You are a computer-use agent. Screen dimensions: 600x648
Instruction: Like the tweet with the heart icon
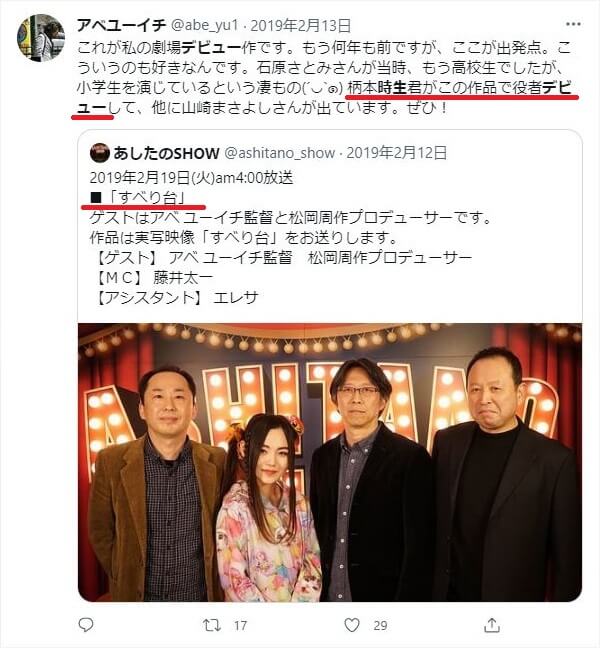click(352, 625)
